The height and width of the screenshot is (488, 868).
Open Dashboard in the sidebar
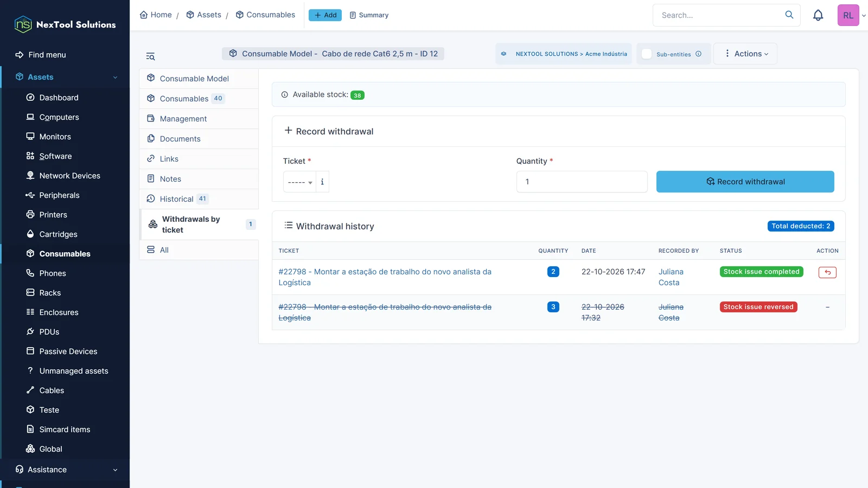coord(59,98)
